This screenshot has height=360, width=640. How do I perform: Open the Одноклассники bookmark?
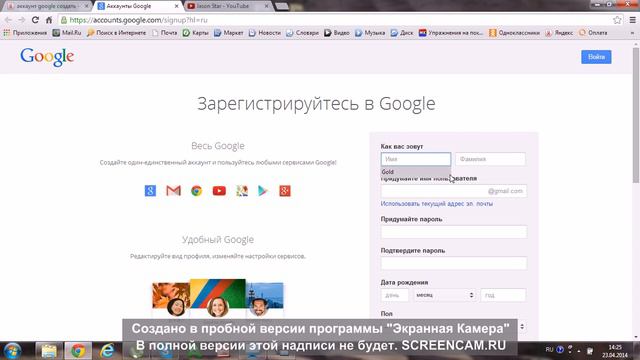tap(514, 33)
